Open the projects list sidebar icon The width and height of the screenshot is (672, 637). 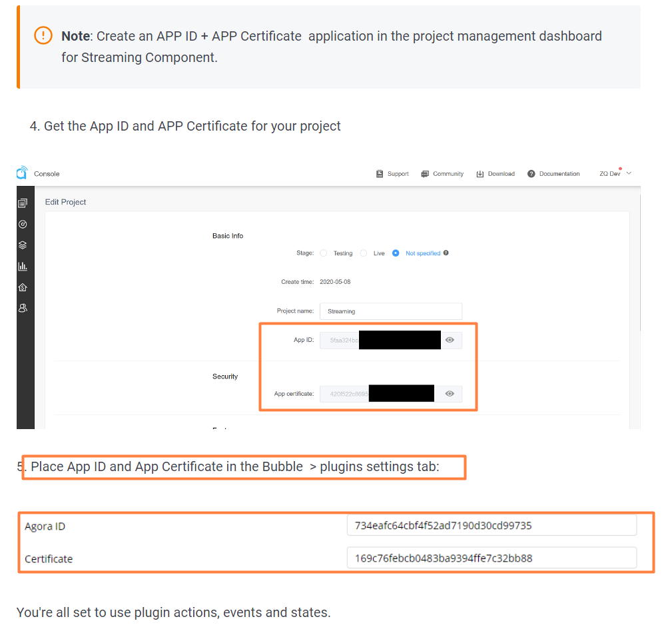(23, 203)
